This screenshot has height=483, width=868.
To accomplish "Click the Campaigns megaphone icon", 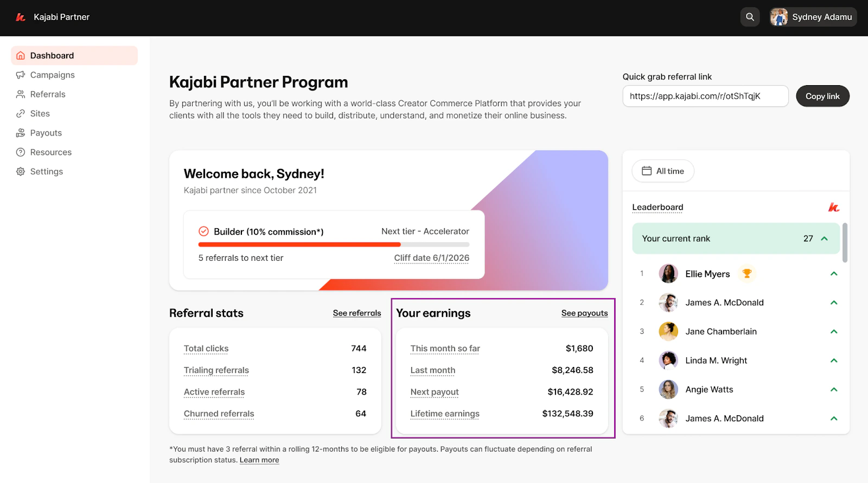I will [21, 75].
